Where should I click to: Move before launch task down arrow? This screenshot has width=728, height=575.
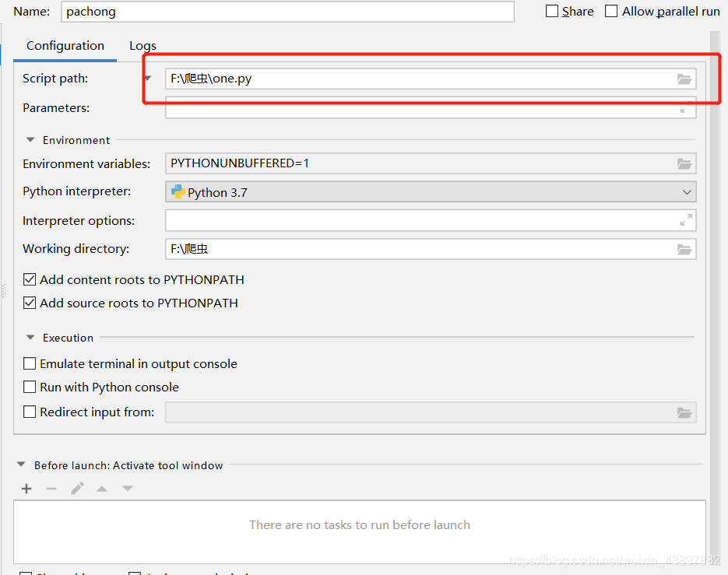point(128,489)
